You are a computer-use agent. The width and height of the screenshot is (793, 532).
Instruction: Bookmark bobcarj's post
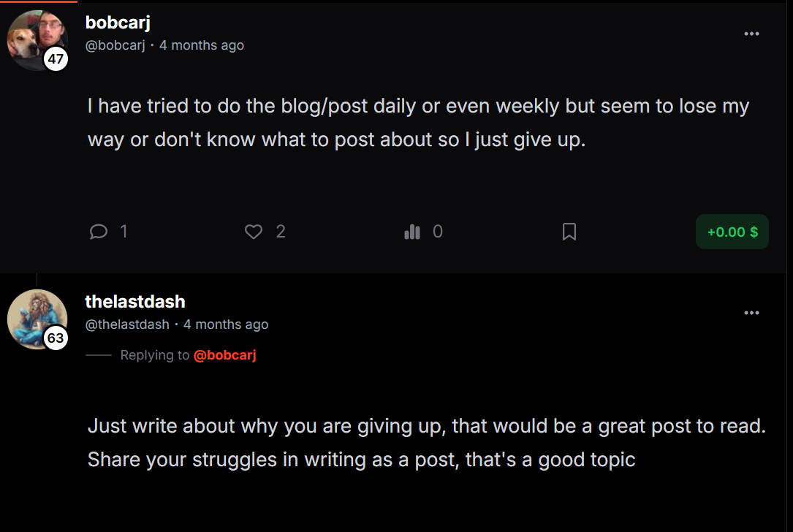pos(569,232)
